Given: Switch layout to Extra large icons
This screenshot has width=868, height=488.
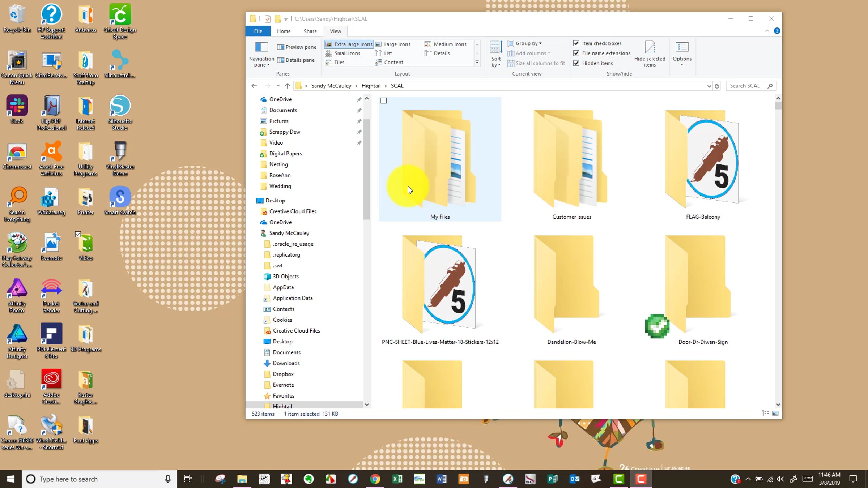Looking at the screenshot, I should (349, 44).
